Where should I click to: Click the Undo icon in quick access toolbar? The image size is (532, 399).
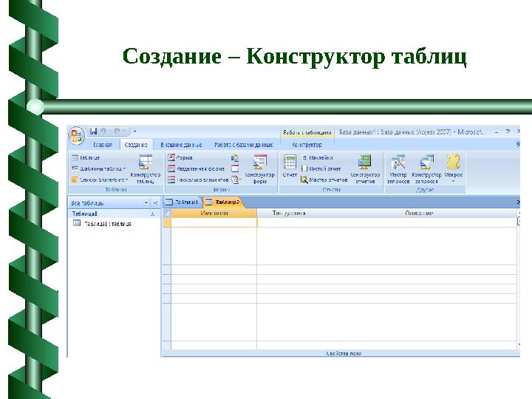click(103, 131)
